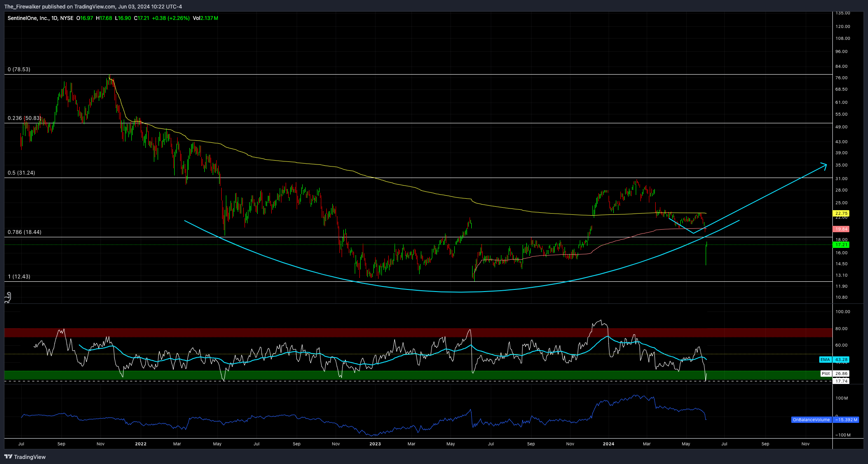Image resolution: width=868 pixels, height=464 pixels.
Task: Click the 17.74 dashed level value label
Action: pyautogui.click(x=841, y=381)
